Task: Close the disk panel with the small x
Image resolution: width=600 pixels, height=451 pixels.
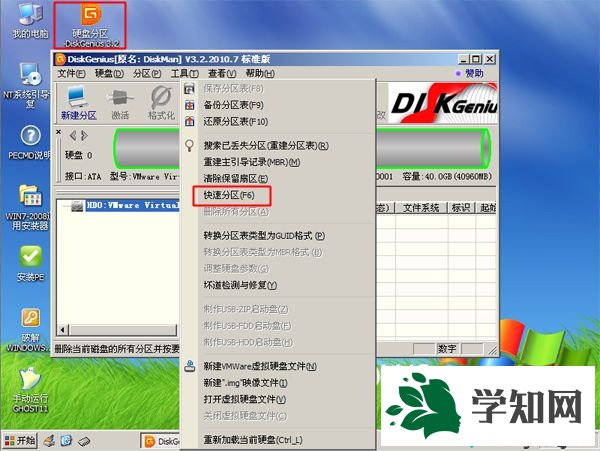Action: [x=59, y=132]
